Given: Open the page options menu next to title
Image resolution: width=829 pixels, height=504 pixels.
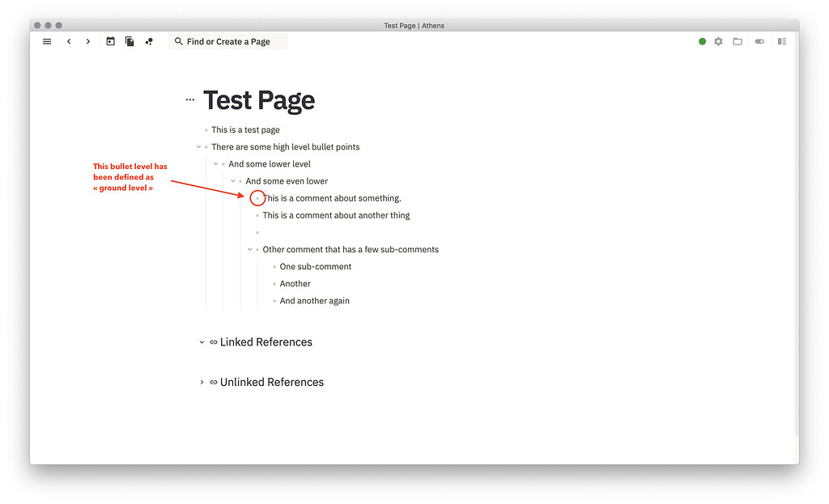Looking at the screenshot, I should [189, 99].
